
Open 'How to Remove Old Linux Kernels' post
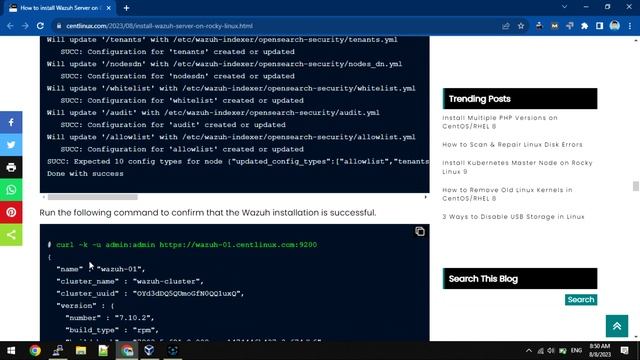coord(507,194)
